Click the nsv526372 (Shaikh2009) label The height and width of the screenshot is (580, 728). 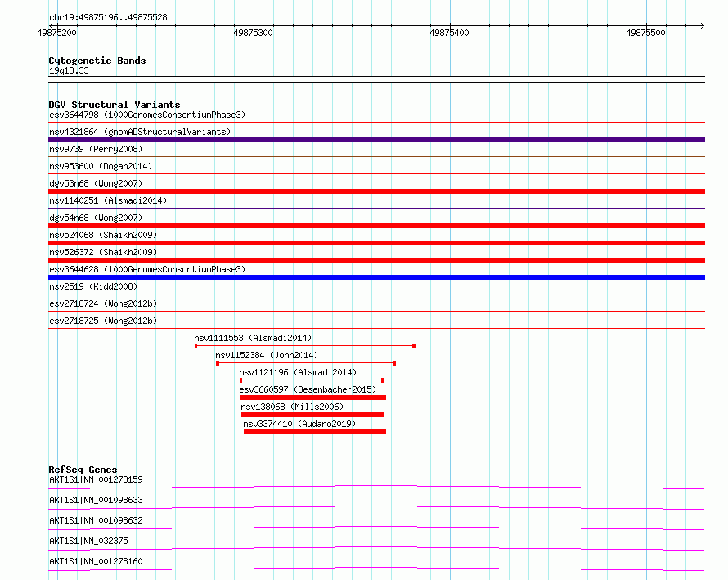pos(103,252)
